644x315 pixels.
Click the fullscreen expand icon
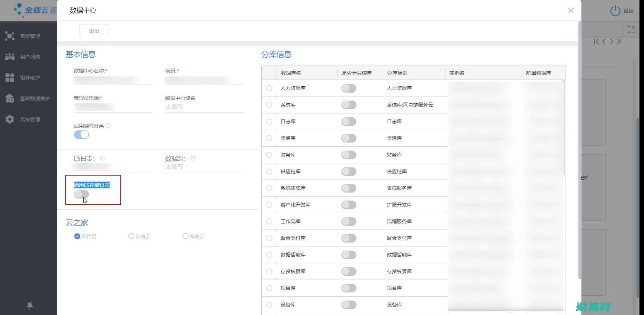pos(631,29)
